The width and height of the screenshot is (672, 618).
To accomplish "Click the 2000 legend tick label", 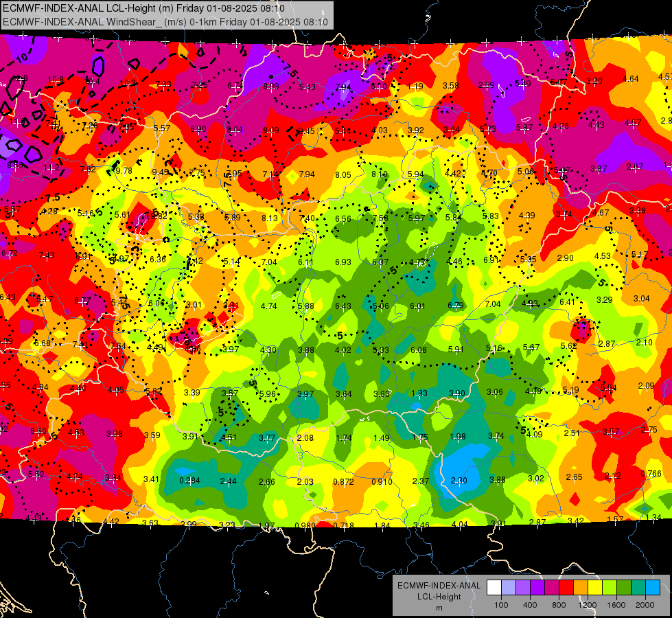I will click(x=645, y=605).
